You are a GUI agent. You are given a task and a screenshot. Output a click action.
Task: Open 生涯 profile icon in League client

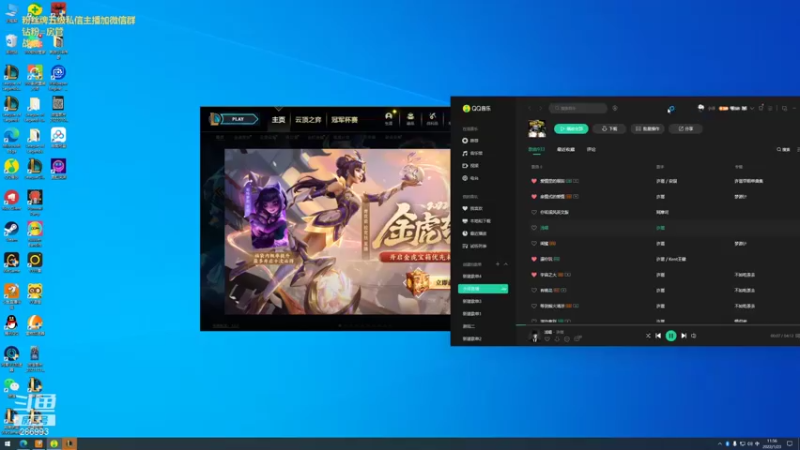click(x=389, y=118)
